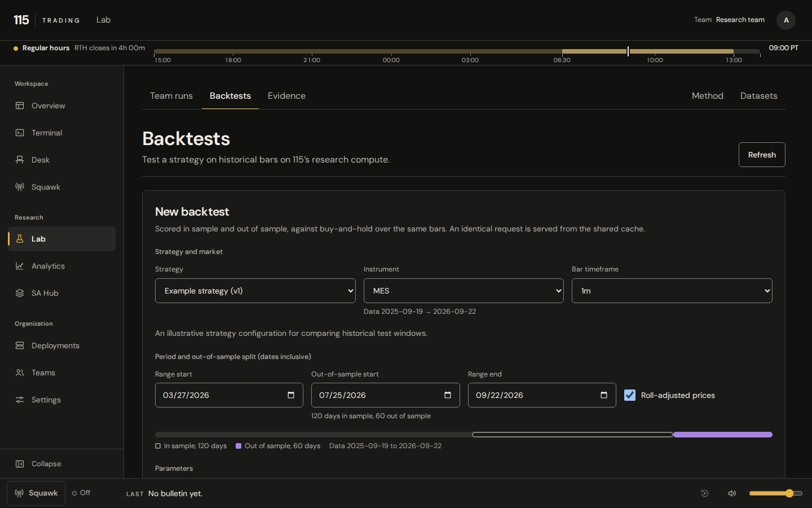812x508 pixels.
Task: Adjust the squawk volume slider
Action: [775, 493]
